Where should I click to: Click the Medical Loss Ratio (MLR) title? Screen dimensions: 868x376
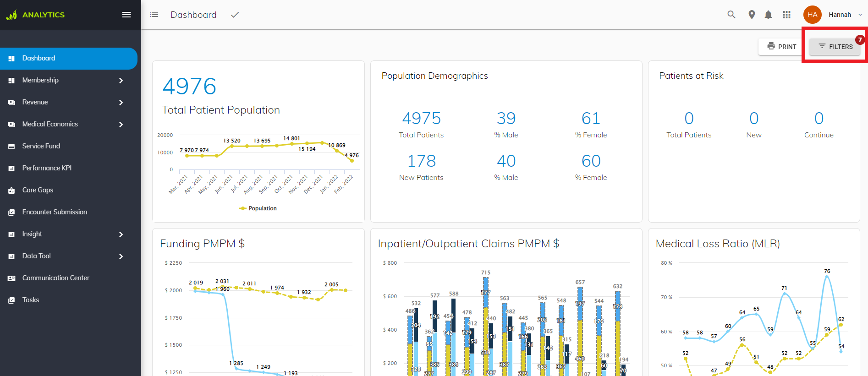click(x=718, y=244)
